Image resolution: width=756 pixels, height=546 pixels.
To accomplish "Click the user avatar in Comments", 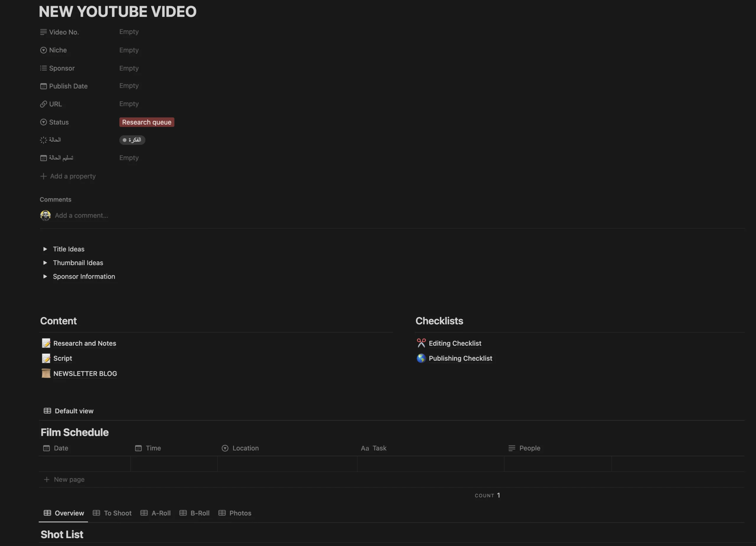I will (46, 215).
